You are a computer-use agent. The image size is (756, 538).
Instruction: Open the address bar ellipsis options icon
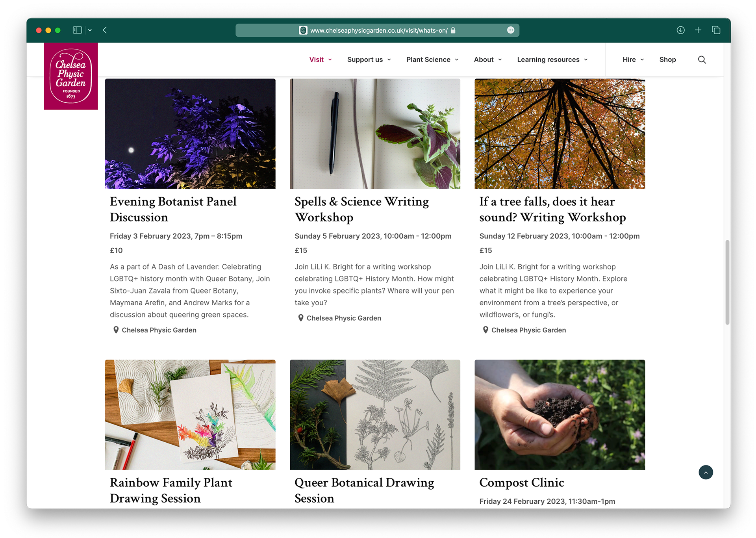pos(511,30)
